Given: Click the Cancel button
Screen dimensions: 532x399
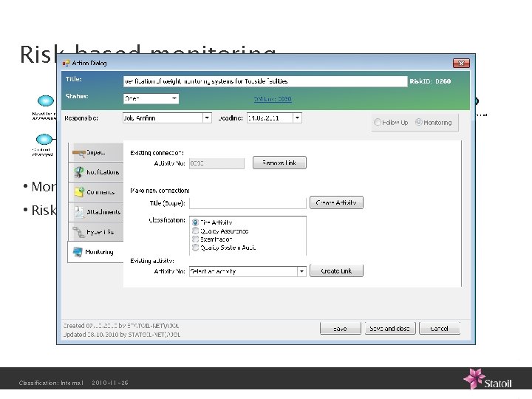Looking at the screenshot, I should (440, 328).
